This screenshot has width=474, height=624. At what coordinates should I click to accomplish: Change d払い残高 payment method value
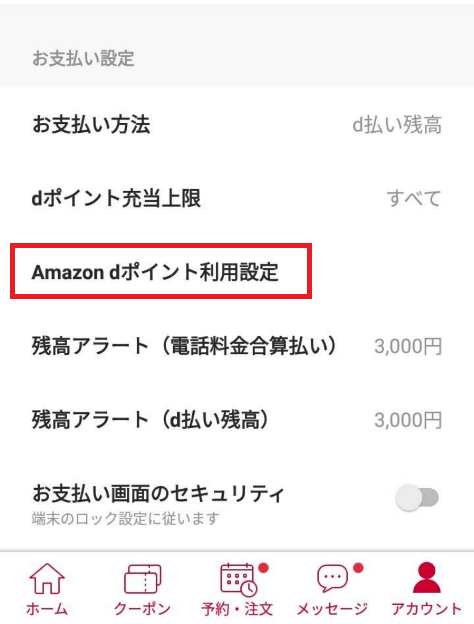click(x=397, y=125)
